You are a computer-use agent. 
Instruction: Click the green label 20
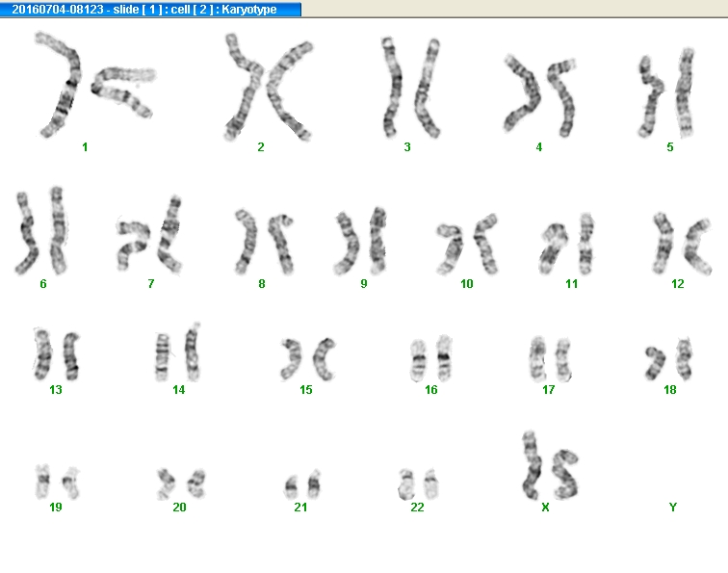coord(179,508)
